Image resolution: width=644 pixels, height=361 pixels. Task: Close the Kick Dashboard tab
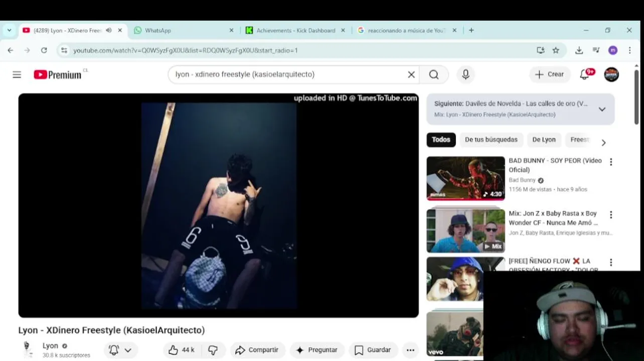(x=343, y=30)
